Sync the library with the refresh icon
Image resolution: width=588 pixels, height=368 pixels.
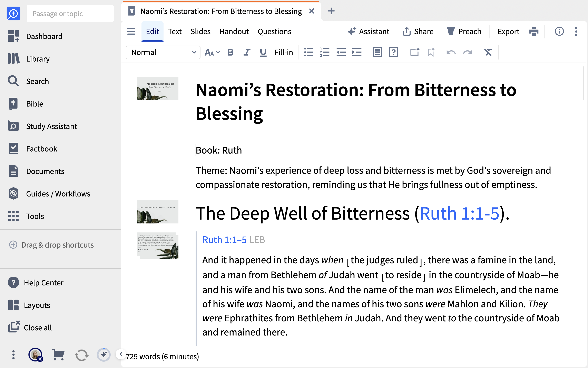[x=81, y=355]
